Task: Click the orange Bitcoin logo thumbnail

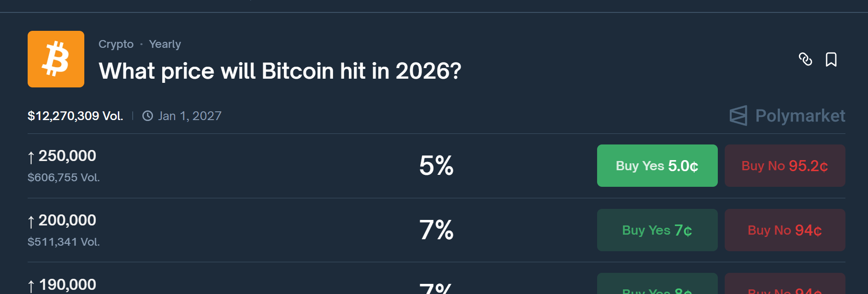Action: pyautogui.click(x=56, y=59)
